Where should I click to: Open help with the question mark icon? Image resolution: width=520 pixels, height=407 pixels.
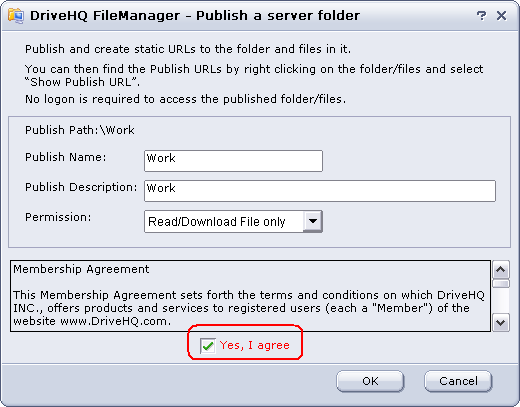pos(481,16)
